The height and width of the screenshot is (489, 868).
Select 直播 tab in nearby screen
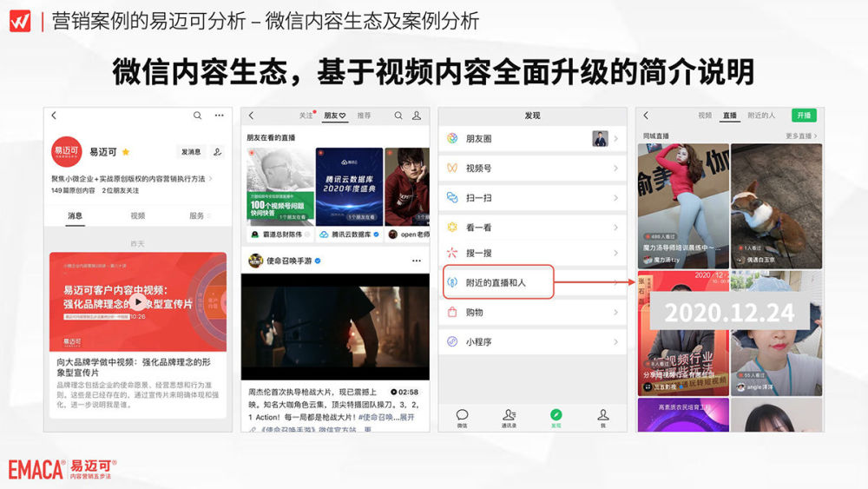(730, 116)
